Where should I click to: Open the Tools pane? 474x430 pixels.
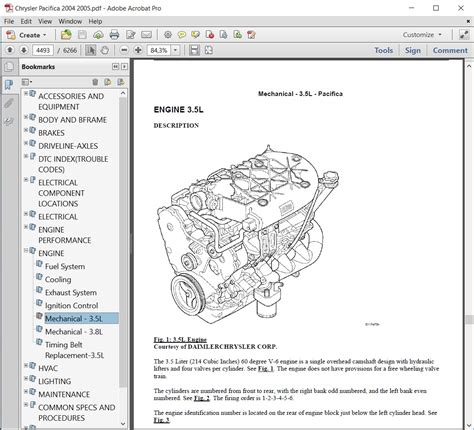click(383, 50)
